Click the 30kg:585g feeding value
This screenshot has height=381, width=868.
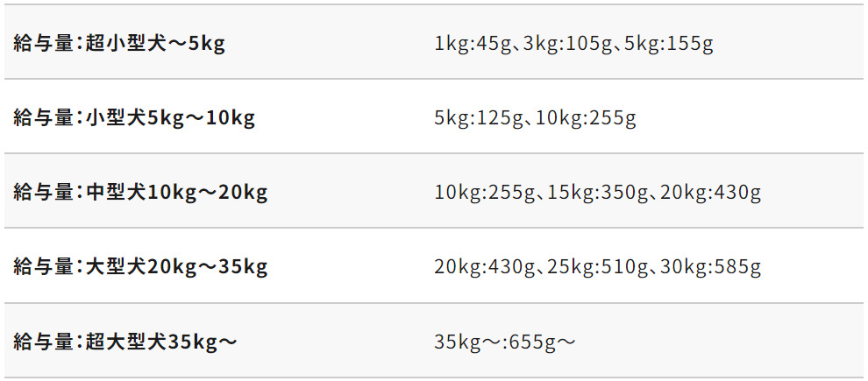point(711,266)
